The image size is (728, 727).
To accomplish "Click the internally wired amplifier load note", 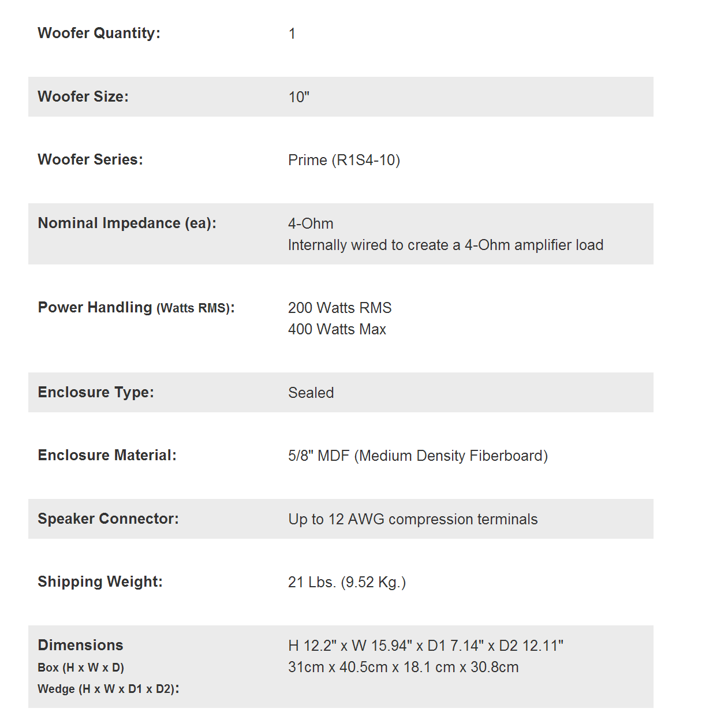I will 445,245.
